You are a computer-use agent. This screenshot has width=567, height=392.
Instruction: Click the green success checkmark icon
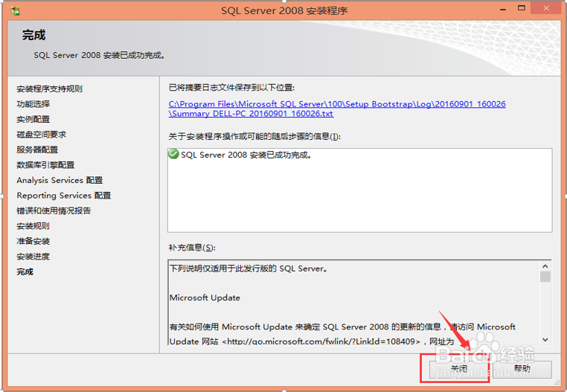pyautogui.click(x=173, y=155)
